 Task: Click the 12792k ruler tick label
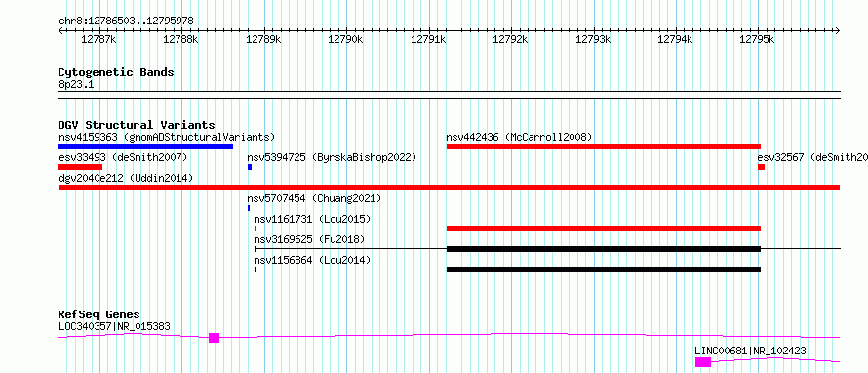coord(510,40)
